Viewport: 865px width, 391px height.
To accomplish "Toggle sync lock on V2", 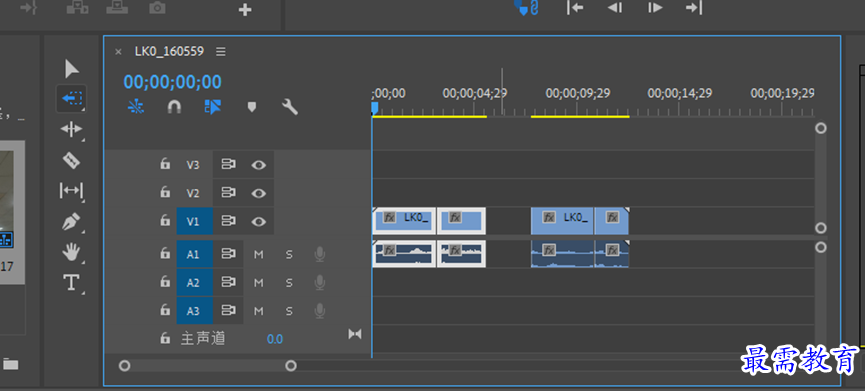I will [x=228, y=192].
